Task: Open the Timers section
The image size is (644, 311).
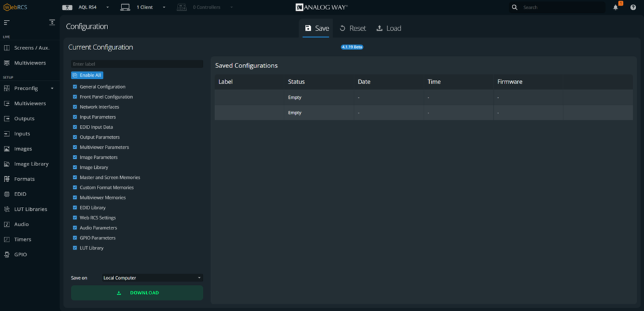Action: pyautogui.click(x=23, y=239)
